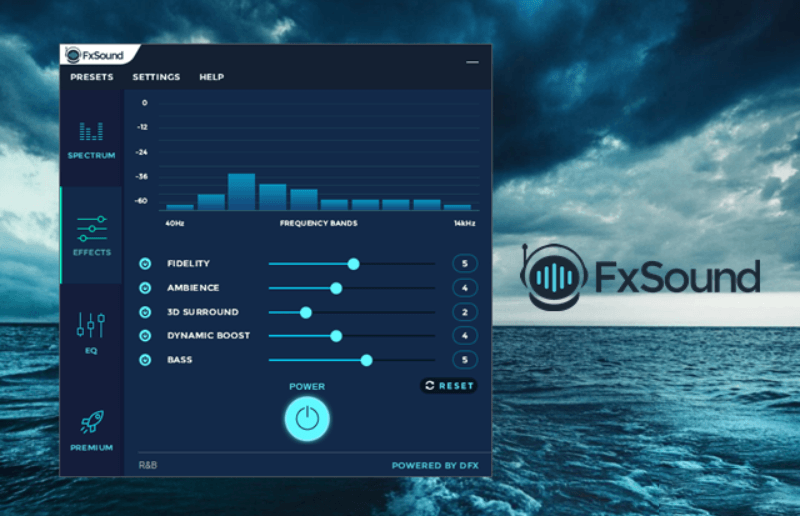Viewport: 800px width, 516px height.
Task: Toggle the Ambience effect on/off
Action: [145, 288]
